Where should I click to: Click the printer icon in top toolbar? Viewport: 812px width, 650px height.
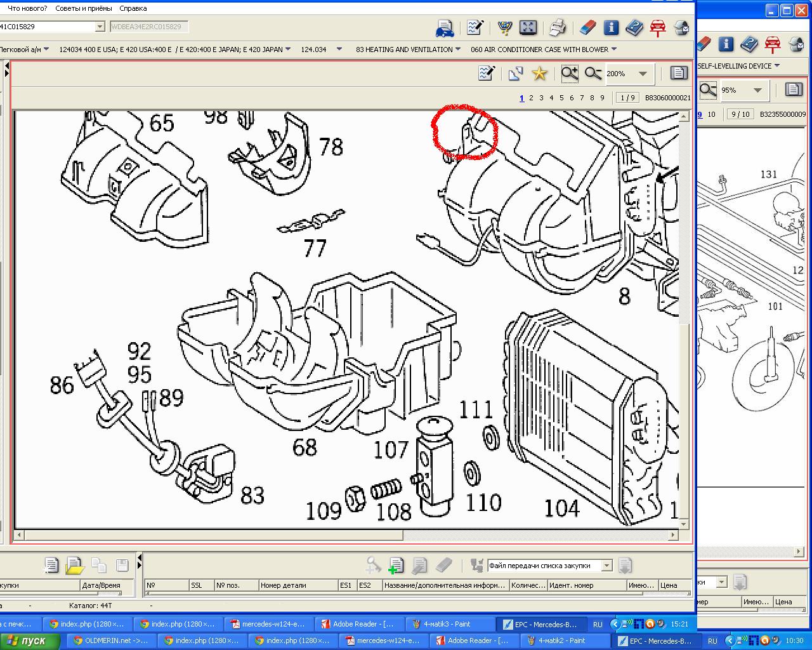pyautogui.click(x=557, y=27)
